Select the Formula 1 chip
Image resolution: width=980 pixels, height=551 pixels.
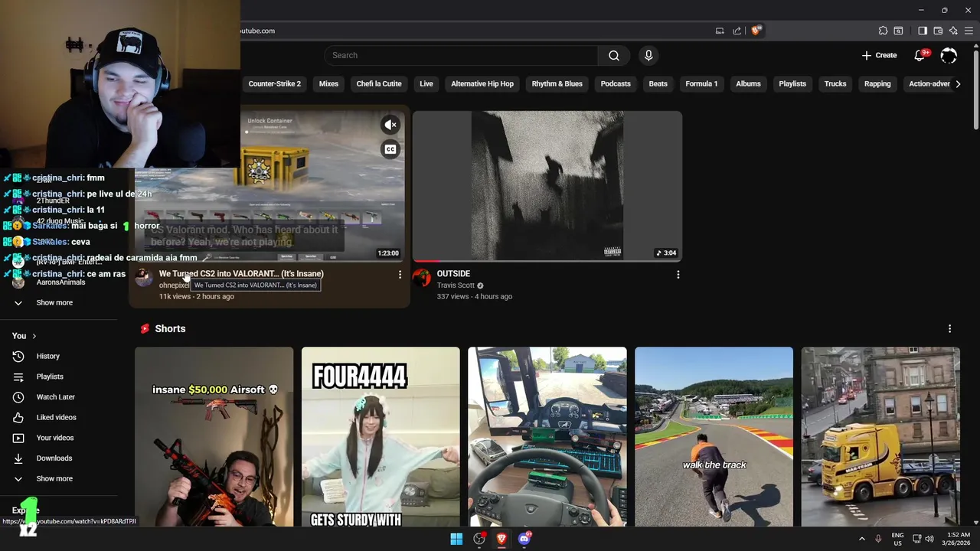click(x=701, y=83)
